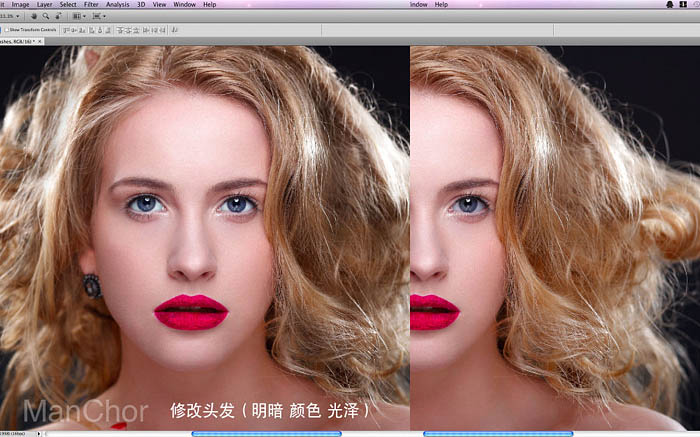The height and width of the screenshot is (437, 700).
Task: Enable Show Transform Controls checkbox
Action: click(6, 30)
